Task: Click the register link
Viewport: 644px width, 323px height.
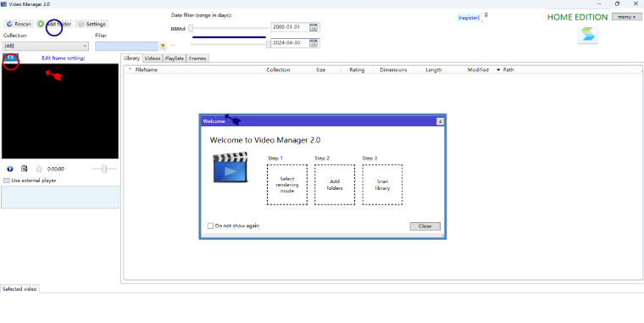Action: 469,18
